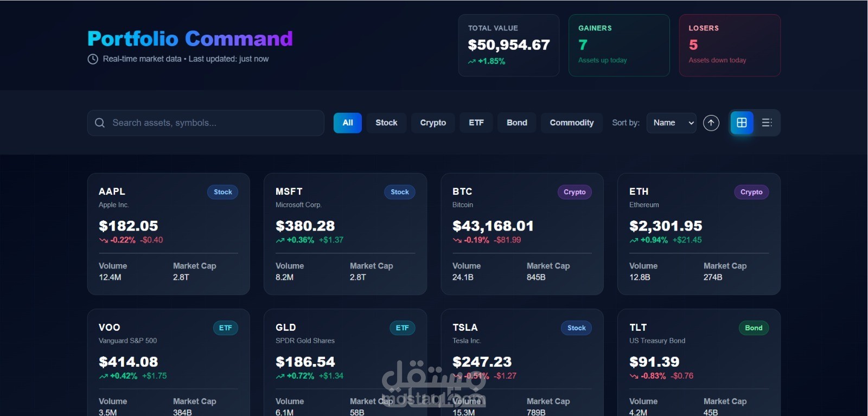Select the VOO ticker symbol
Screen dimensions: 868x416
110,327
